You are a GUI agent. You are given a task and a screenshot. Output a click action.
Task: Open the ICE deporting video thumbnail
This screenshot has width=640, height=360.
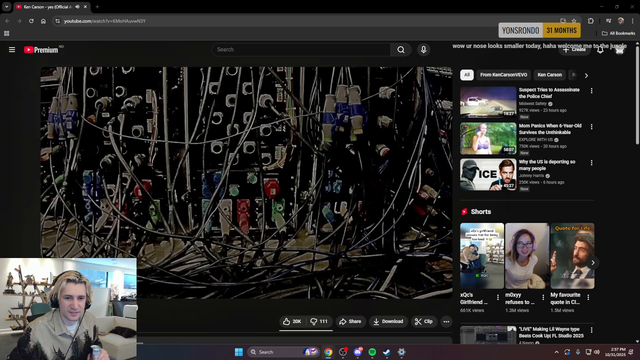(x=488, y=175)
